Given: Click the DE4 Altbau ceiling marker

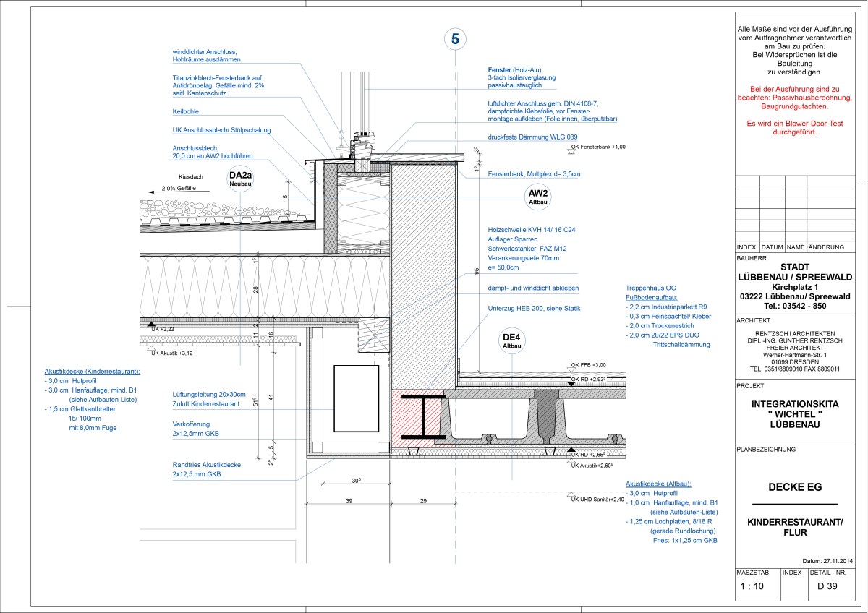Looking at the screenshot, I should tap(513, 341).
